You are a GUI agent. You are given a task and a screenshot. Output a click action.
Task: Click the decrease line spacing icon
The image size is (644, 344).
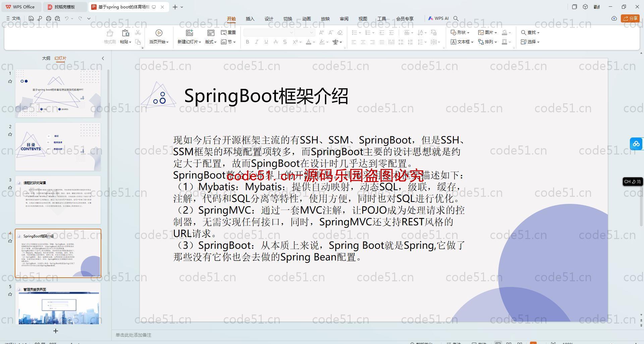[410, 42]
